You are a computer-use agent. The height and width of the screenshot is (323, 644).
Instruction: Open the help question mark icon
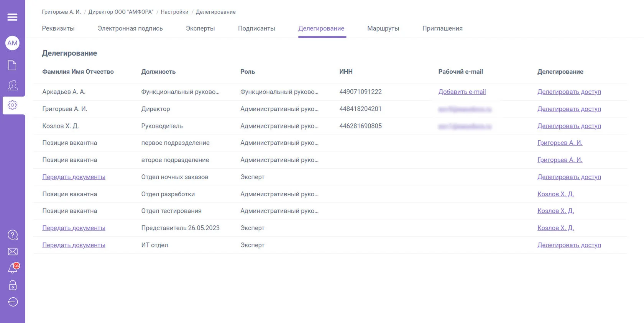(x=12, y=235)
